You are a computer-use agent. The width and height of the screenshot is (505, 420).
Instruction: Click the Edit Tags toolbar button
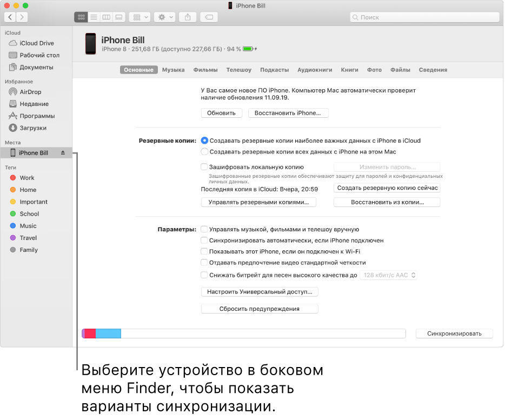pos(209,17)
